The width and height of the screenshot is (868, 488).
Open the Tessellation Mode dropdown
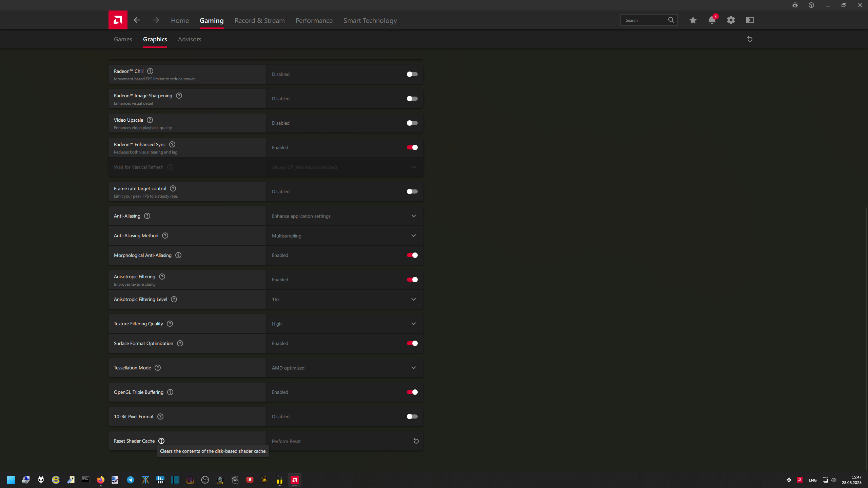click(x=413, y=368)
